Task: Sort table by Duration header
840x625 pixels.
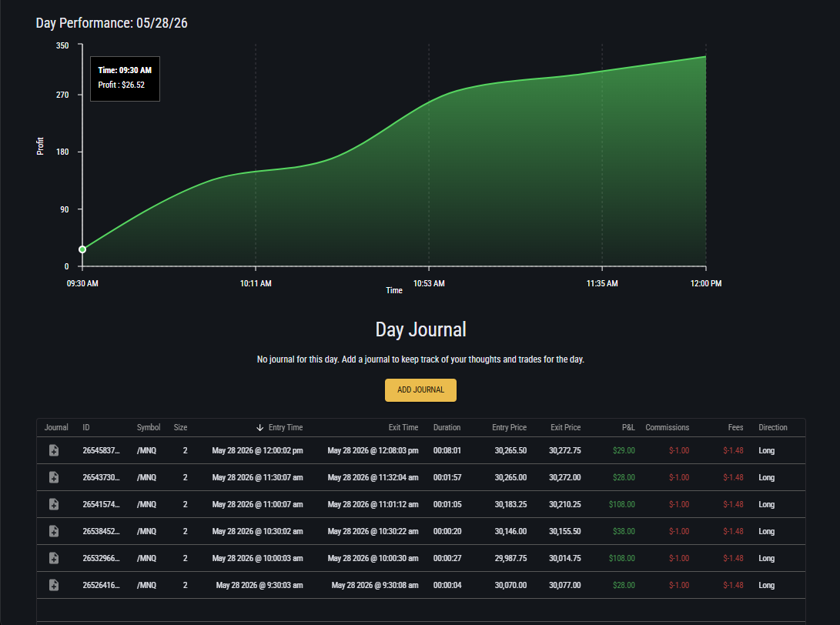Action: [447, 427]
